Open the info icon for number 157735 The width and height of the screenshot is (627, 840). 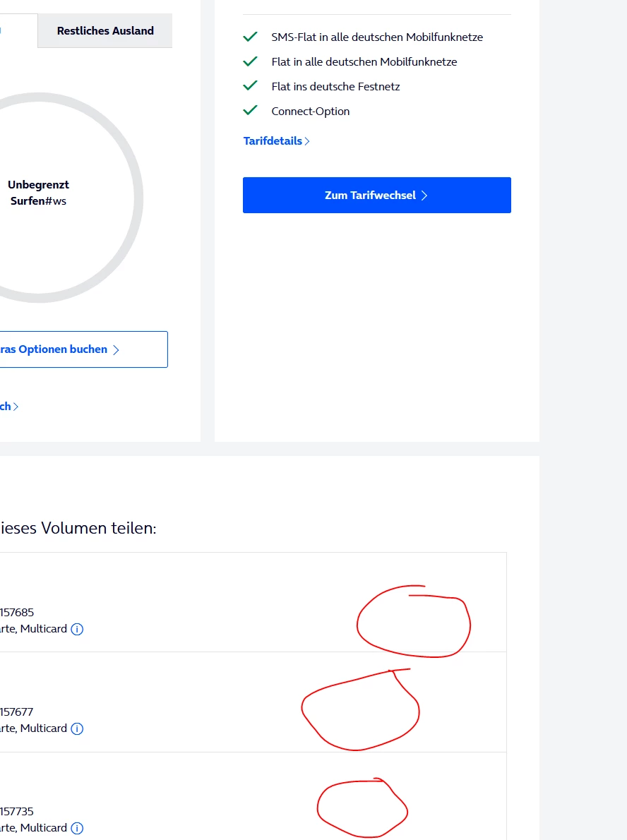pos(77,828)
